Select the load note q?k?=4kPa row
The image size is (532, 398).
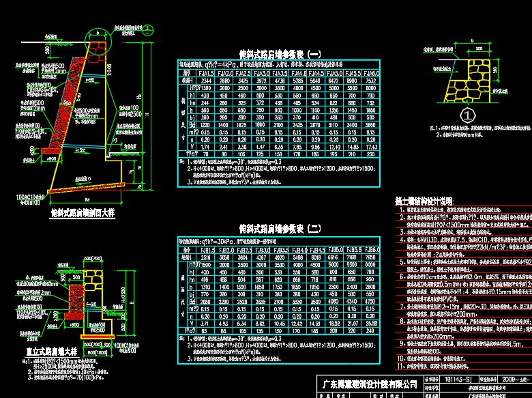[279, 65]
